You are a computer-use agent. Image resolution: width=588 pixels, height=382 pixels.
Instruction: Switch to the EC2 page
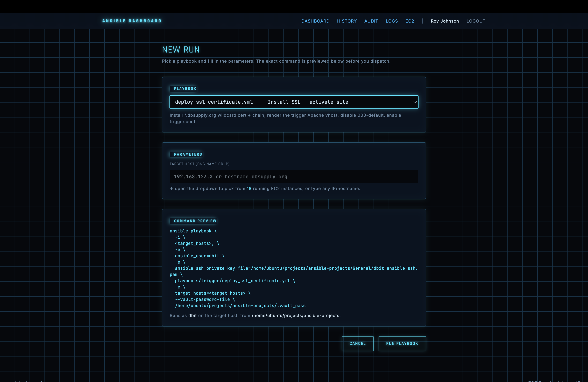pos(410,21)
